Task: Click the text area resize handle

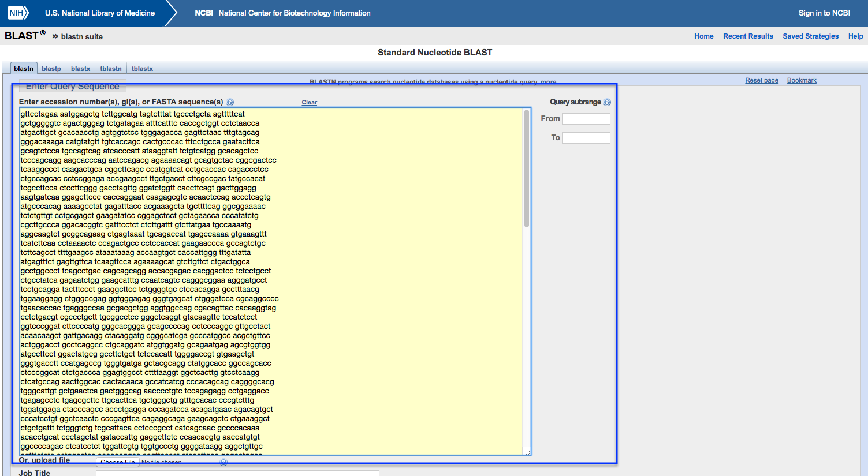Action: click(527, 452)
